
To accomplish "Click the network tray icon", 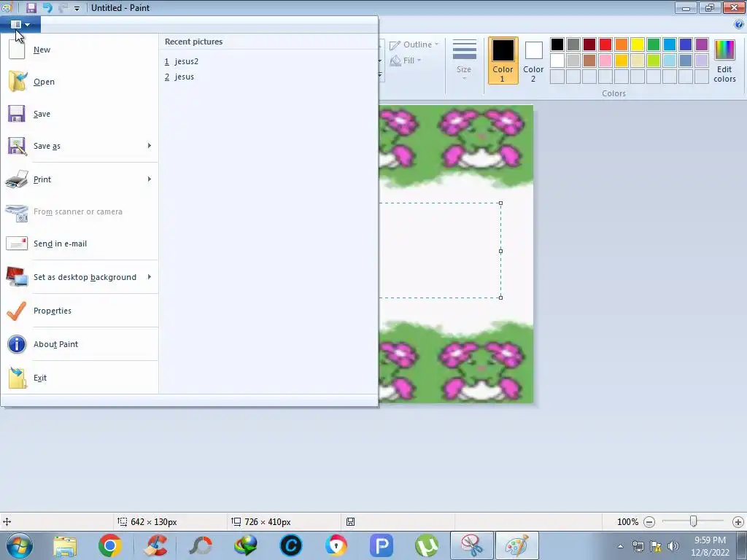I will (638, 546).
